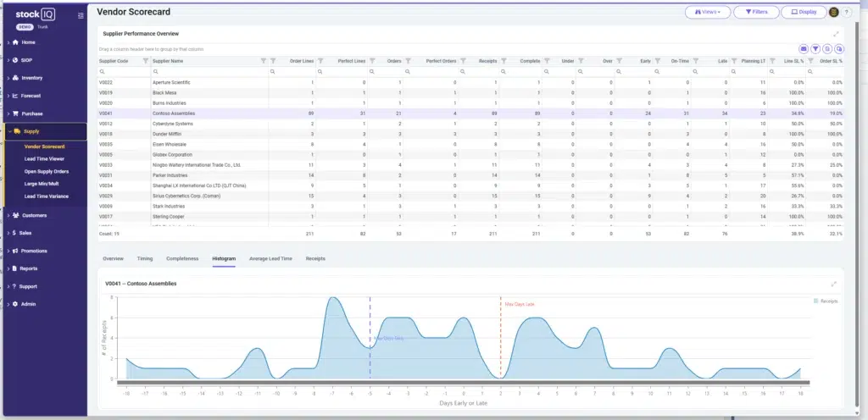Expand the Home sidebar section chevron

[x=8, y=42]
